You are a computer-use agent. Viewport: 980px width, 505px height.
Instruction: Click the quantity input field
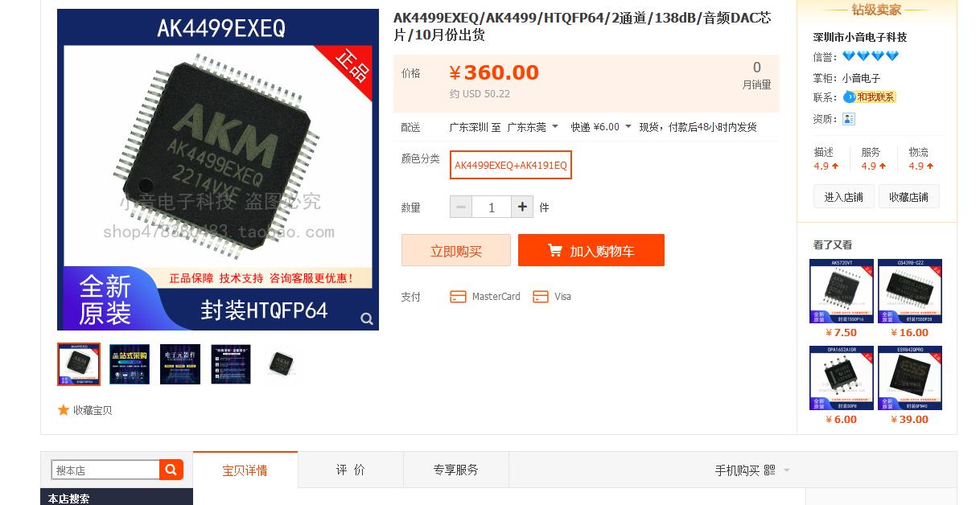(492, 207)
